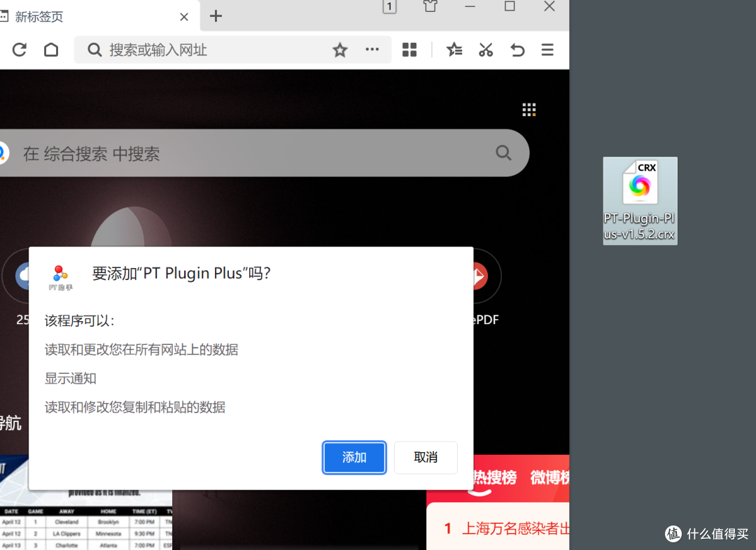Reload the page with the refresh icon
The width and height of the screenshot is (756, 550).
19,50
